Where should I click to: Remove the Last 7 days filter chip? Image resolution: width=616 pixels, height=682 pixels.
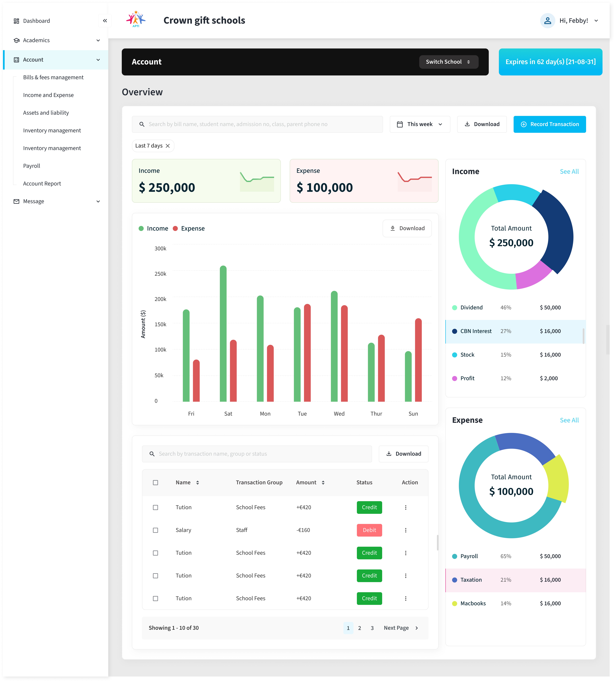click(x=168, y=146)
